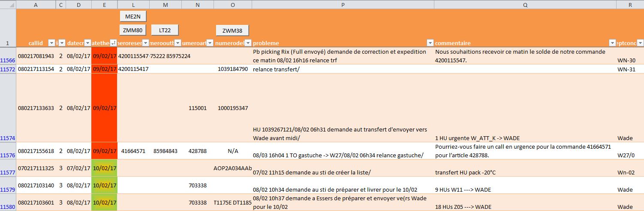Screen dimensions: 644x211
Task: Open the probleme column filter dropdown
Action: (x=430, y=43)
